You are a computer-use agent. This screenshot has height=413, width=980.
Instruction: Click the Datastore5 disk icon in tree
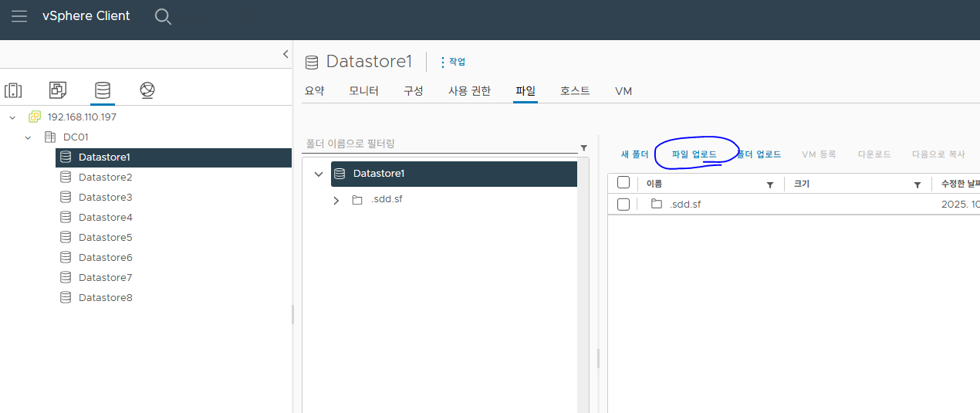coord(66,237)
